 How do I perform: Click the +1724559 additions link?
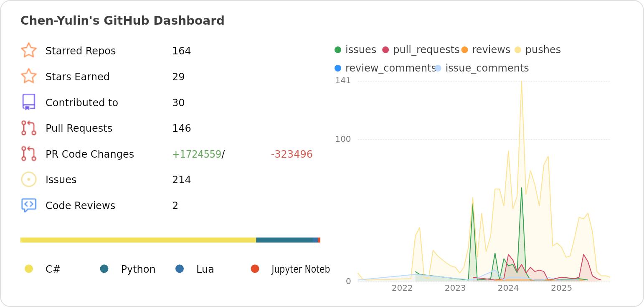(x=197, y=154)
